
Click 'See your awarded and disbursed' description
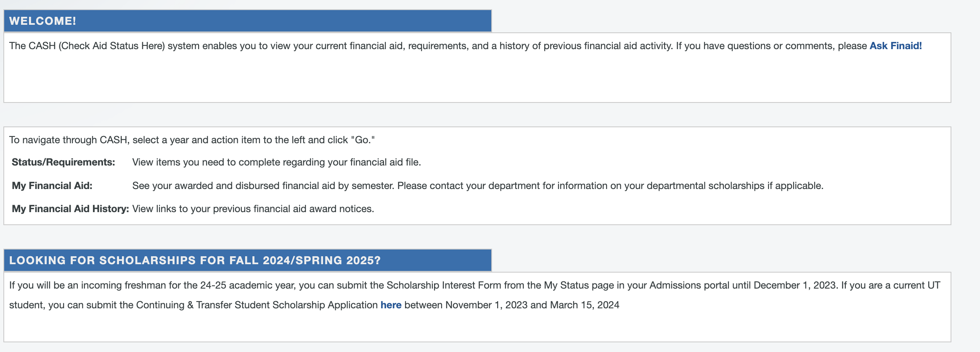(478, 186)
